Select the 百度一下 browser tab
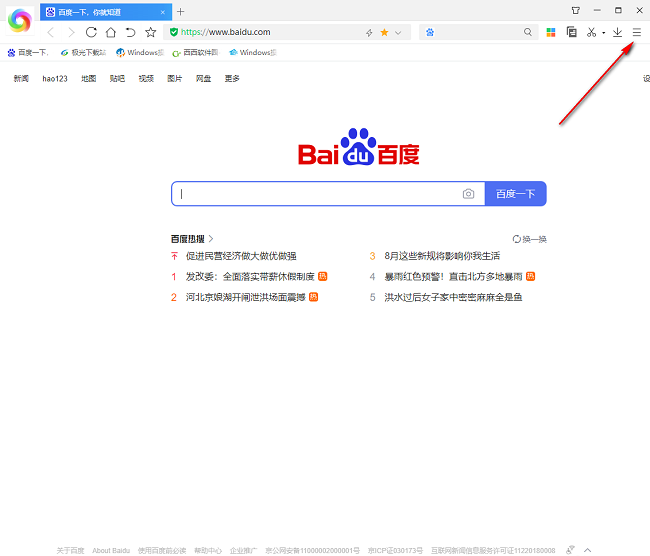This screenshot has width=650, height=556. click(106, 12)
